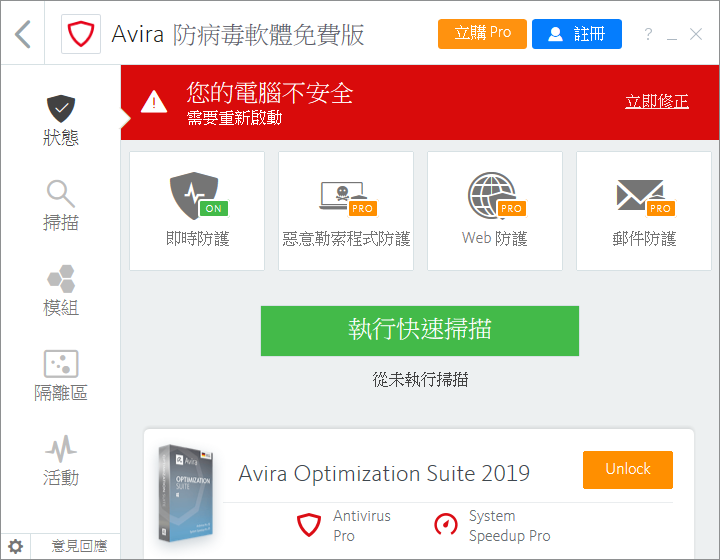The height and width of the screenshot is (560, 720).
Task: Click the warning triangle alert icon
Action: [x=154, y=101]
